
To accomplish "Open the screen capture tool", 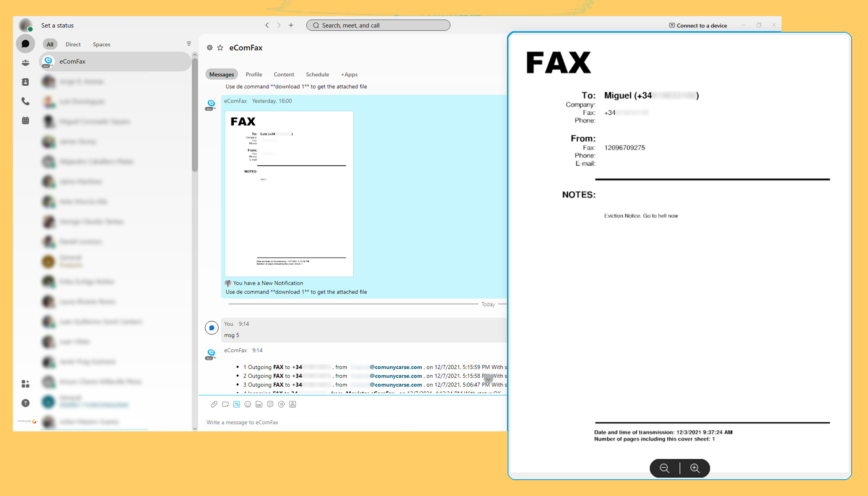I will (x=225, y=404).
